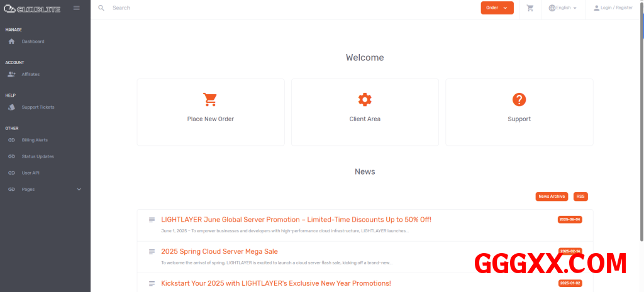Open the Order dropdown button
Viewport: 644px width, 292px height.
pos(497,8)
